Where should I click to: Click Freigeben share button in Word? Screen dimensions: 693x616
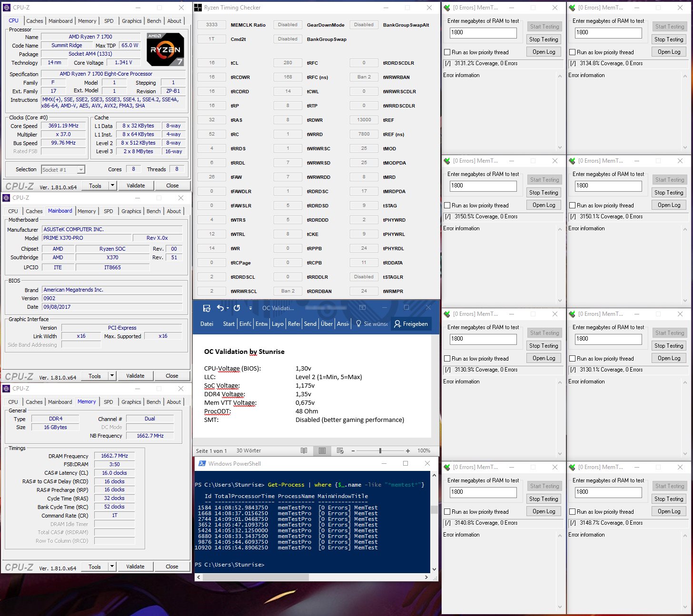tap(411, 324)
